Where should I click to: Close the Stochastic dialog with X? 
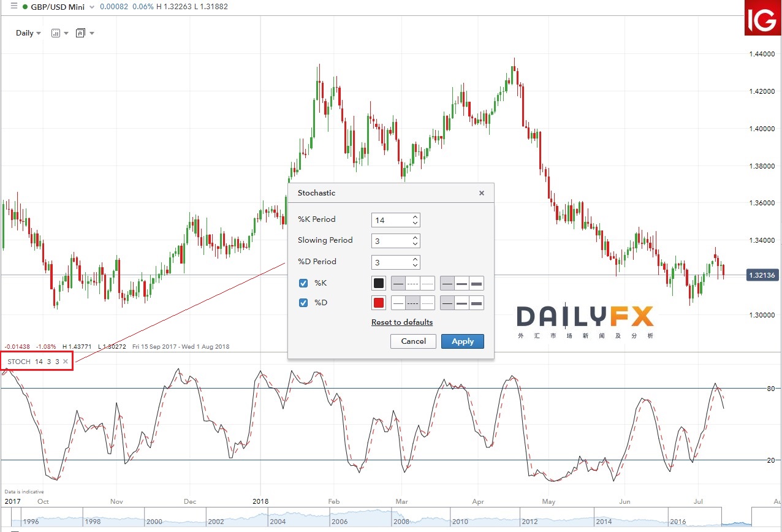tap(482, 193)
